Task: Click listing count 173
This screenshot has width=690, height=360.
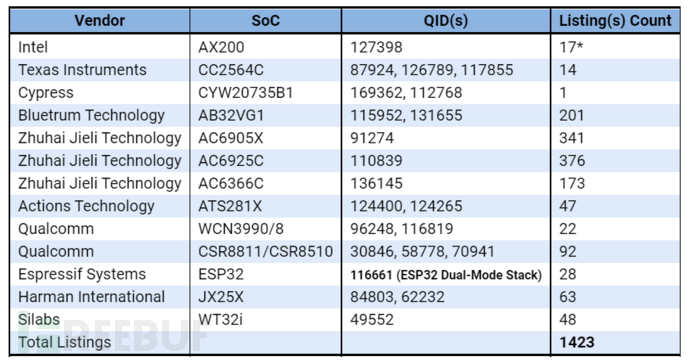Action: pyautogui.click(x=615, y=184)
